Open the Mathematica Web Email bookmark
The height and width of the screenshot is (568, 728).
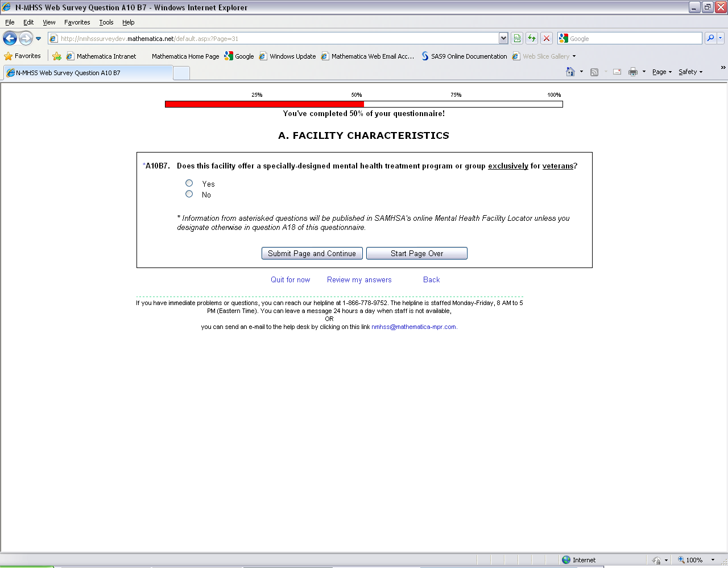pos(367,56)
